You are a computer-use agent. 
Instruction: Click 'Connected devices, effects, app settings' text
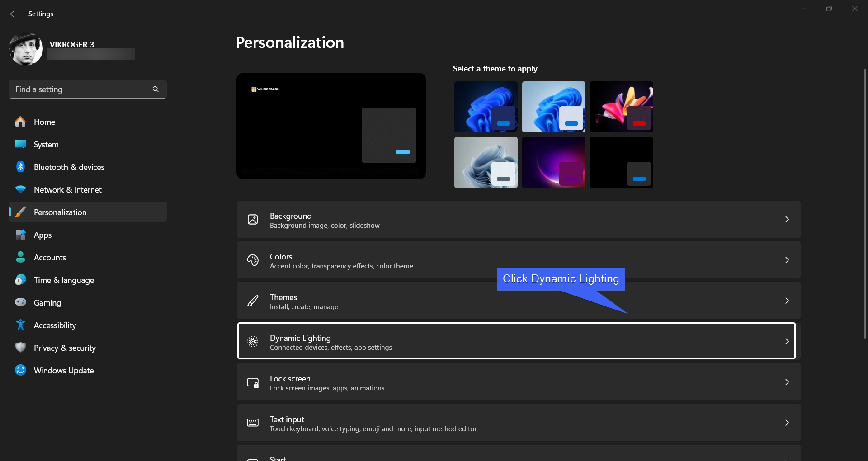331,348
